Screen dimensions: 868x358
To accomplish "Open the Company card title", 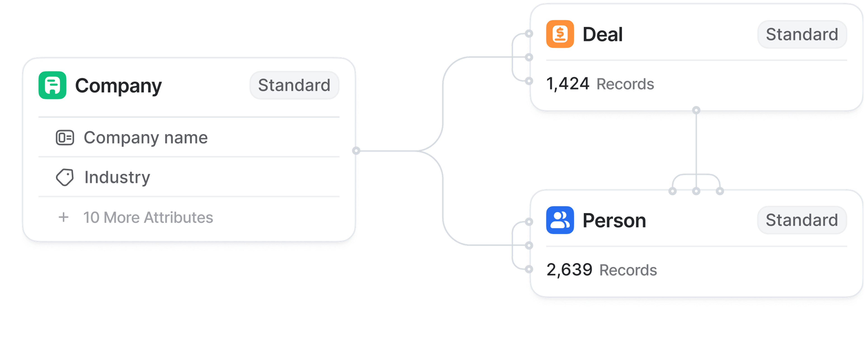I will pos(118,86).
